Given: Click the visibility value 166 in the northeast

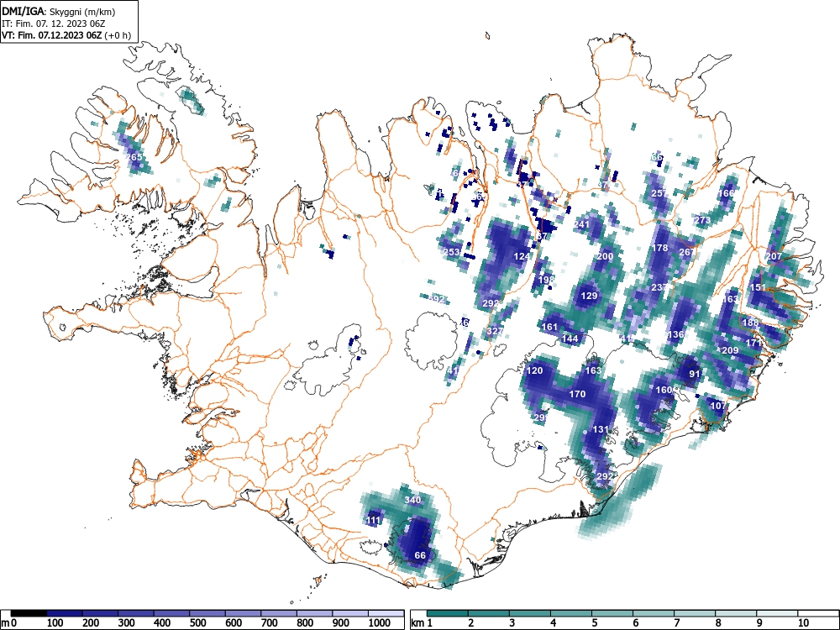Looking at the screenshot, I should pos(726,193).
